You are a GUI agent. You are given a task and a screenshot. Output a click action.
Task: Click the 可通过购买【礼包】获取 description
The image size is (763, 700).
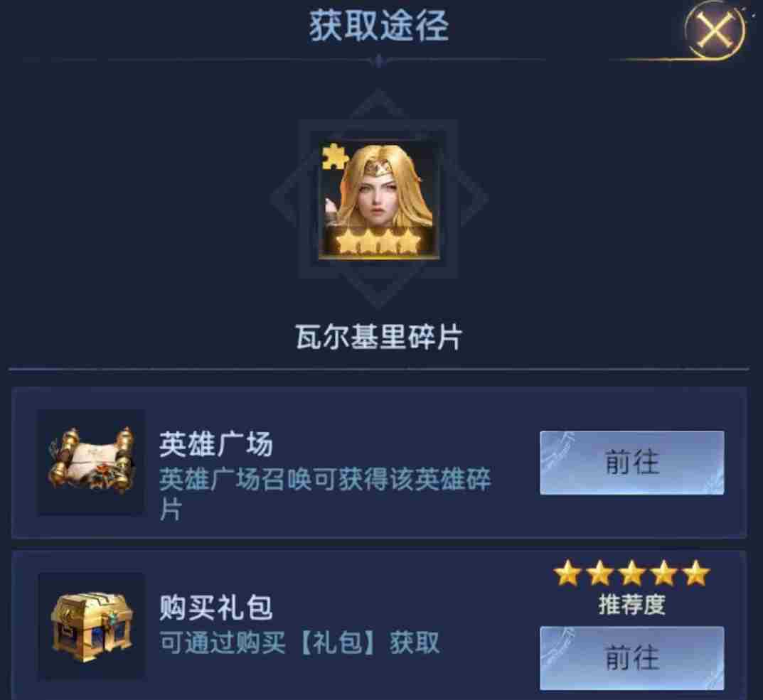(x=300, y=642)
